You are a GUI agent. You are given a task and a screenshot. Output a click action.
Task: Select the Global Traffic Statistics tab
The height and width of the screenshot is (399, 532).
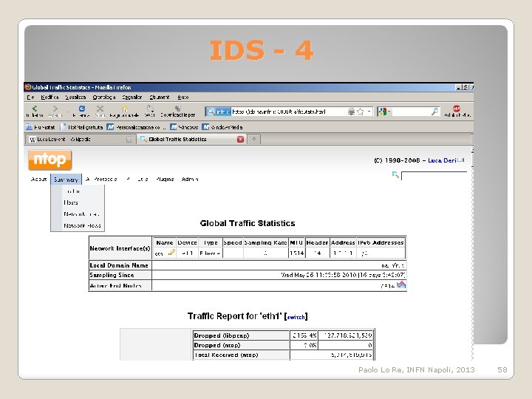[x=191, y=139]
